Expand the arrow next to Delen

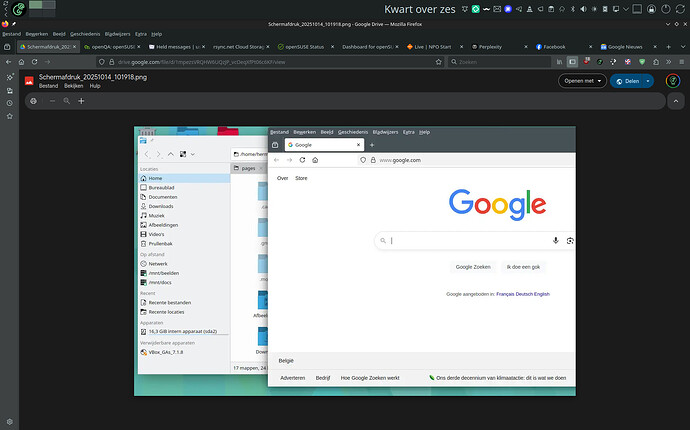click(650, 80)
